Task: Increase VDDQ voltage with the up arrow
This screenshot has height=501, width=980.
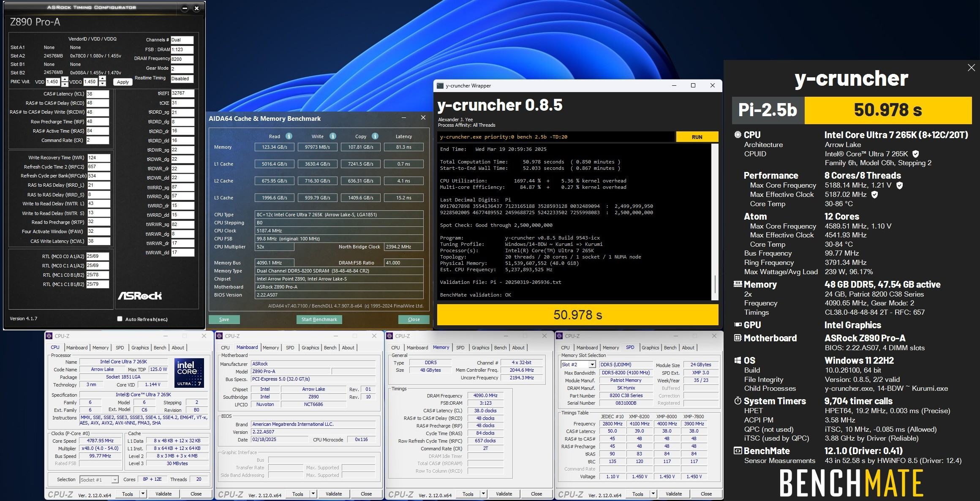Action: tap(102, 79)
